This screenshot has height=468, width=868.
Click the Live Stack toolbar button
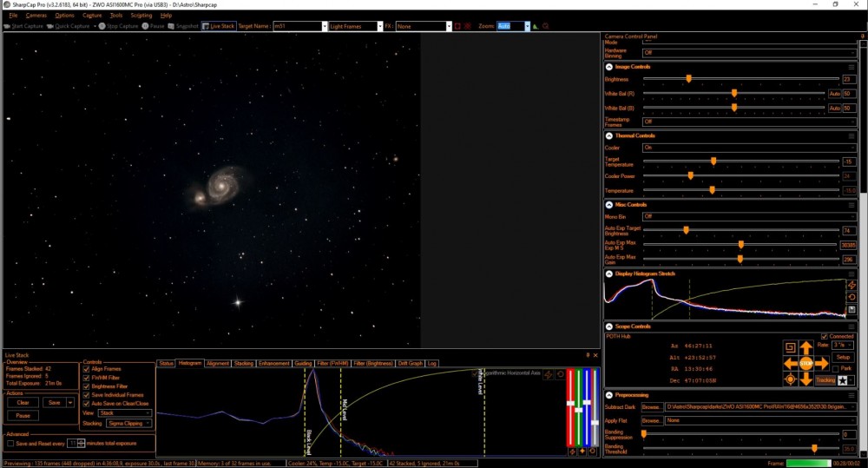(219, 26)
